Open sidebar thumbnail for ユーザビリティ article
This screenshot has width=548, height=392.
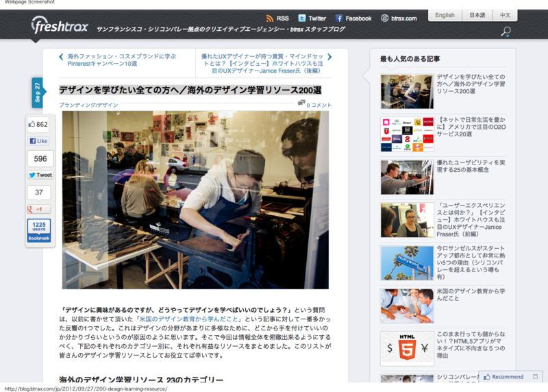[x=407, y=177]
